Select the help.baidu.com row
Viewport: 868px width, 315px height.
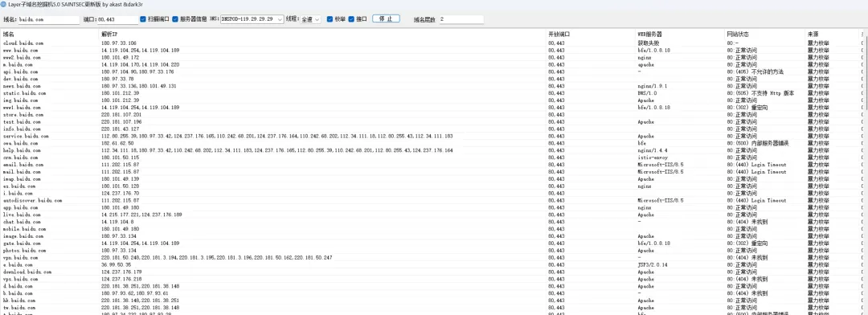tap(432, 150)
